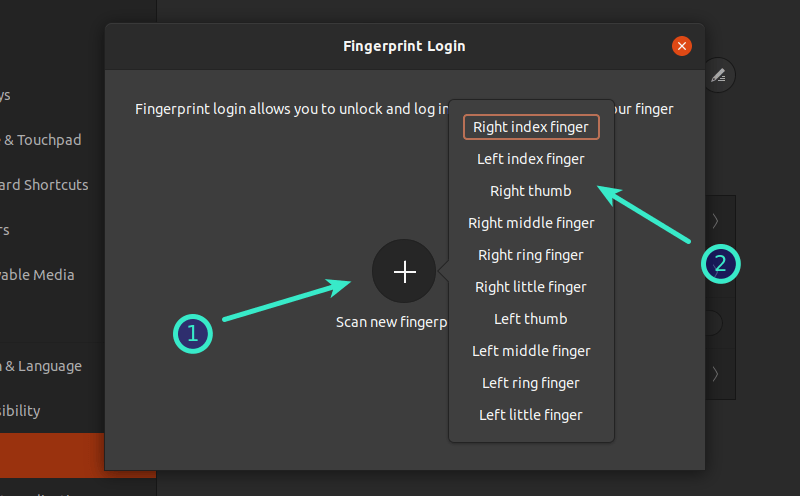Select Right middle finger entry
This screenshot has width=800, height=496.
coord(531,223)
